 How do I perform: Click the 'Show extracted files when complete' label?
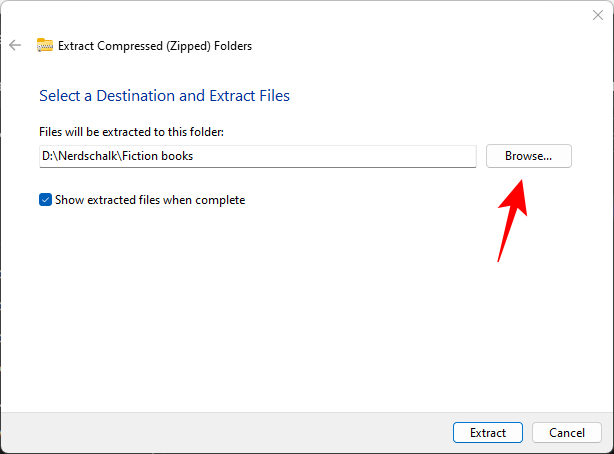pyautogui.click(x=151, y=200)
